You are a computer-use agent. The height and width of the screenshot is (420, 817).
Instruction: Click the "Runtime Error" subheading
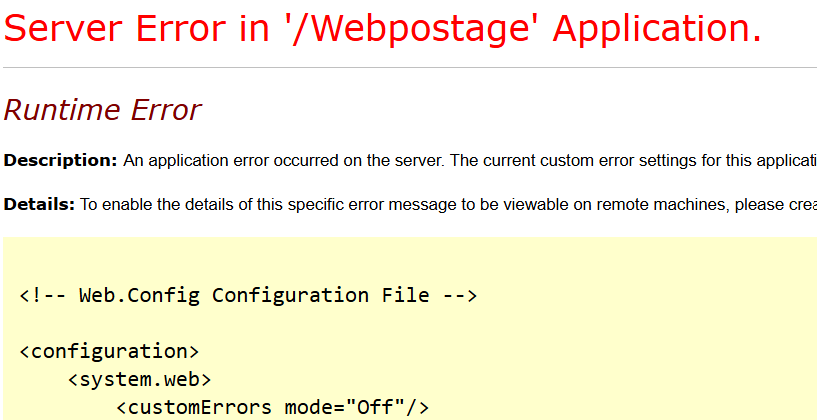coord(102,110)
